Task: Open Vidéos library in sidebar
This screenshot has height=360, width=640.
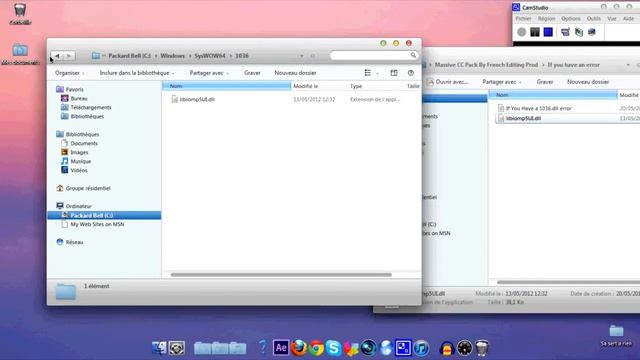Action: tap(79, 170)
